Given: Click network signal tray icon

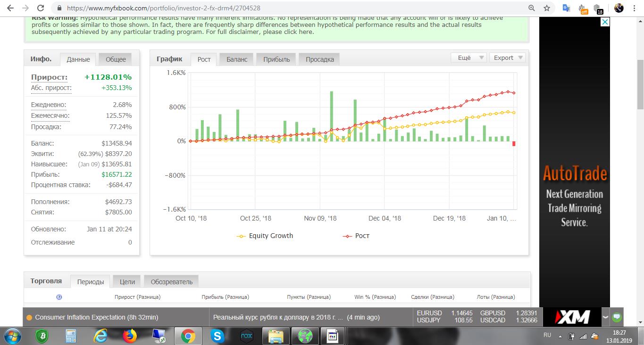Looking at the screenshot, I should [583, 337].
